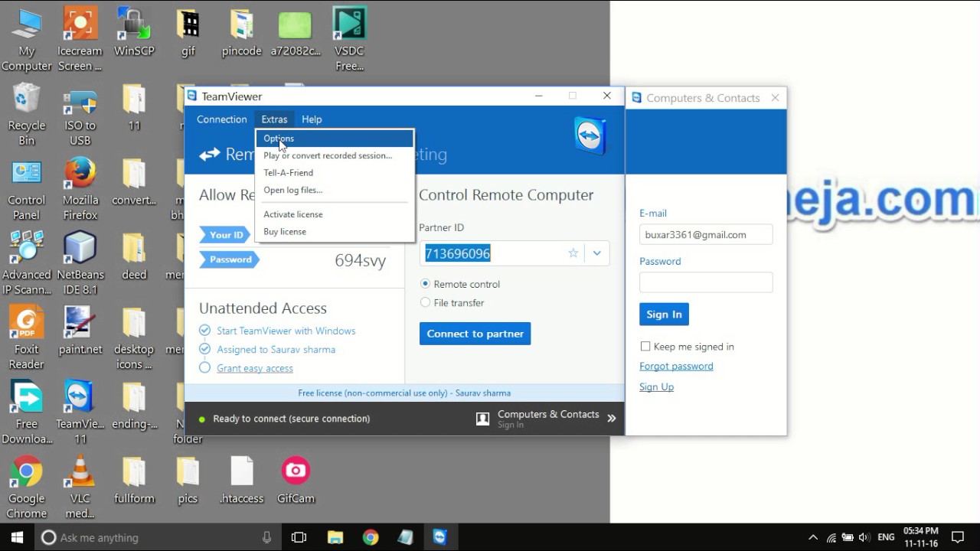
Task: Open the GifCam desktop icon
Action: click(x=296, y=480)
